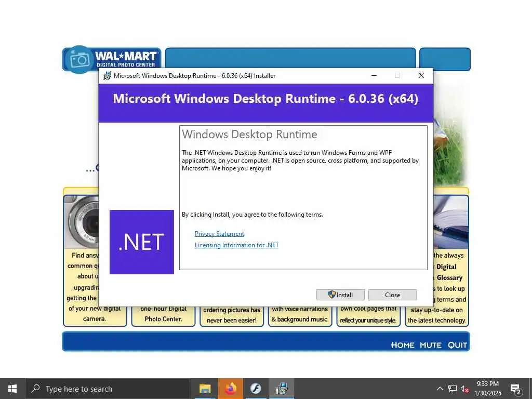Open the Windows Start menu
This screenshot has height=399, width=532.
tap(12, 389)
